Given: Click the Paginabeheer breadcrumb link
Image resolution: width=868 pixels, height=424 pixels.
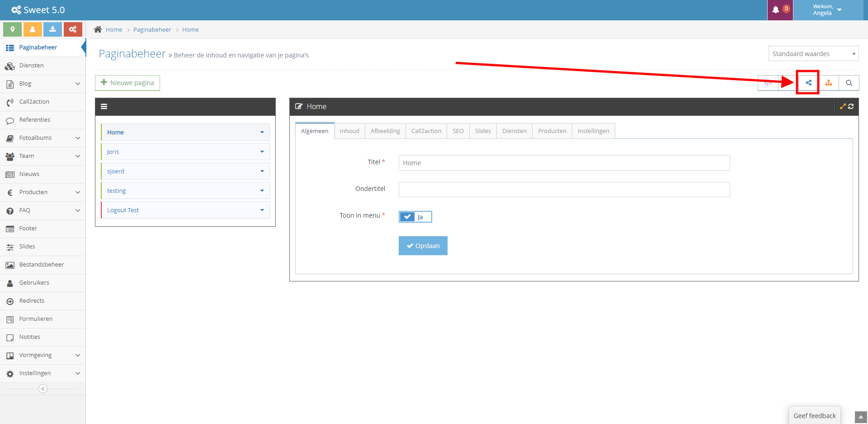Looking at the screenshot, I should [x=152, y=29].
